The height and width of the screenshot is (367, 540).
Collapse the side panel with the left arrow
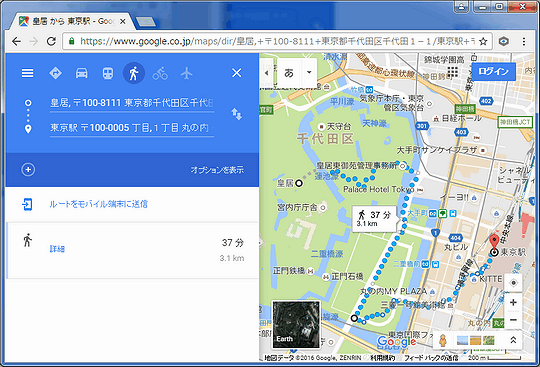[x=266, y=73]
